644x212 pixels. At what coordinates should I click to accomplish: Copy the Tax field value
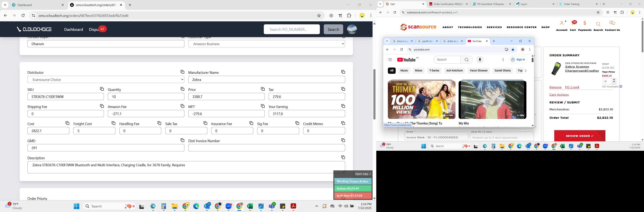pos(343,89)
